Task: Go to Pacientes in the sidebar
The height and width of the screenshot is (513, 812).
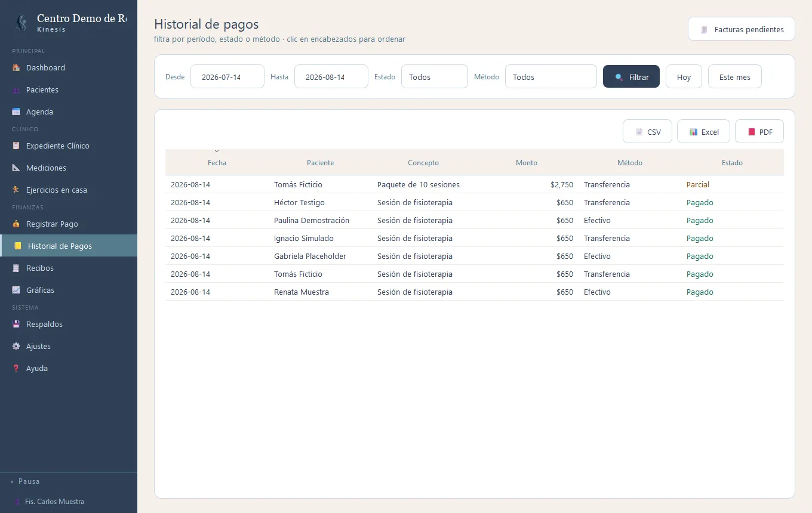Action: [x=69, y=89]
